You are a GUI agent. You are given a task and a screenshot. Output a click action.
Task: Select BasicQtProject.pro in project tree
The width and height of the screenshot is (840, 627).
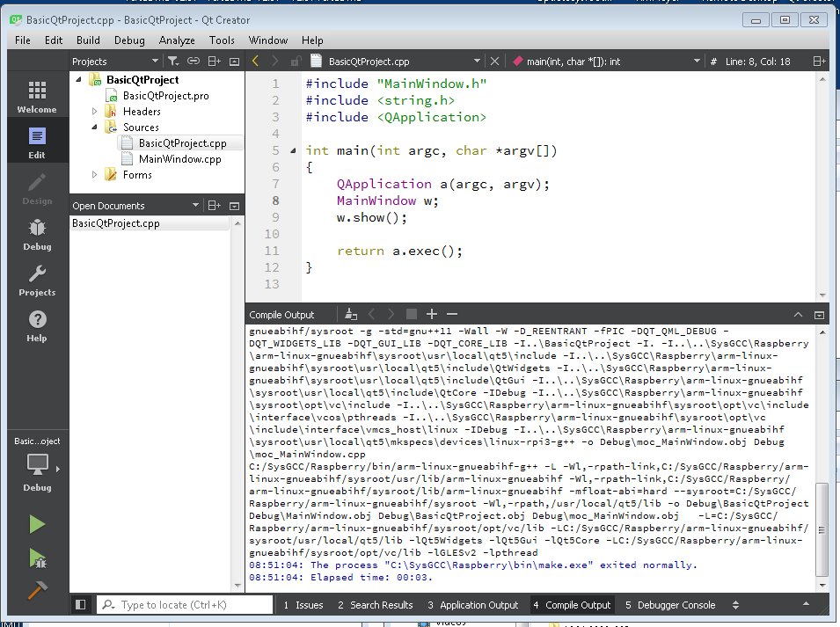(x=166, y=96)
